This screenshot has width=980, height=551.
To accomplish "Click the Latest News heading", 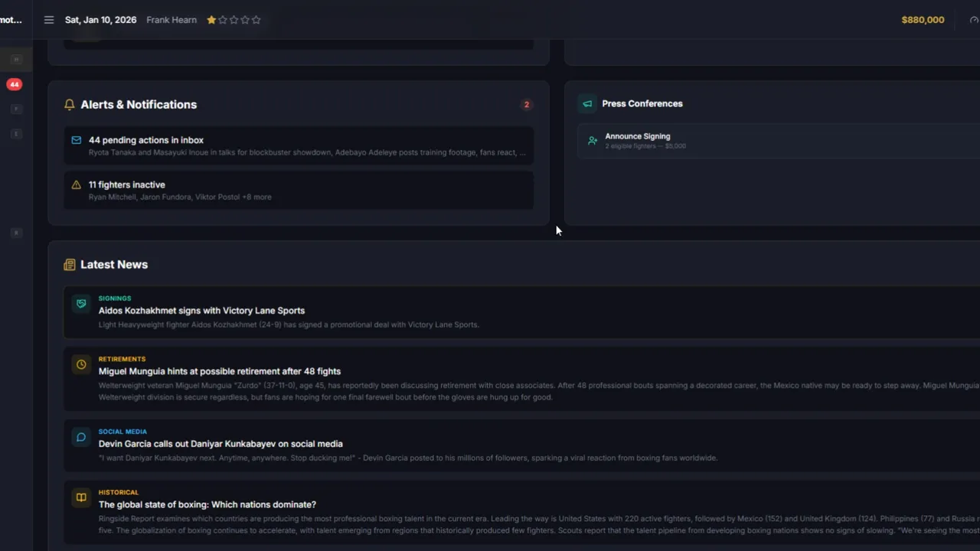I will [114, 265].
